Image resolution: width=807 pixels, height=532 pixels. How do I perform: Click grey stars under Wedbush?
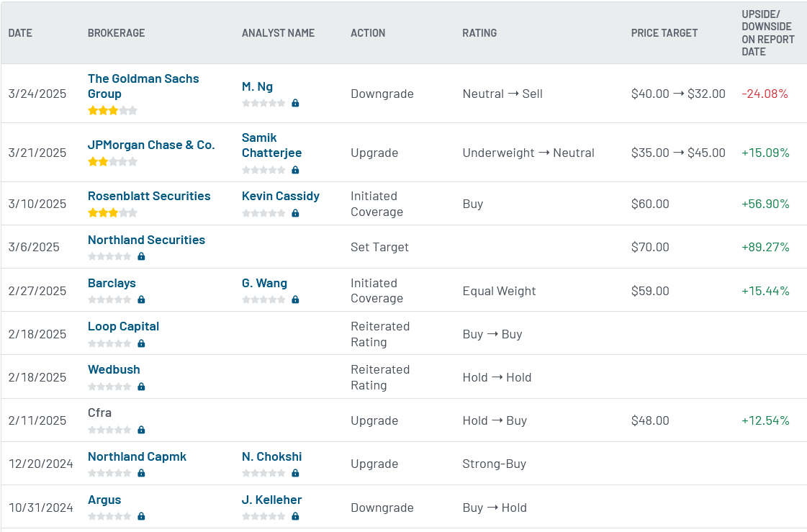[x=109, y=387]
